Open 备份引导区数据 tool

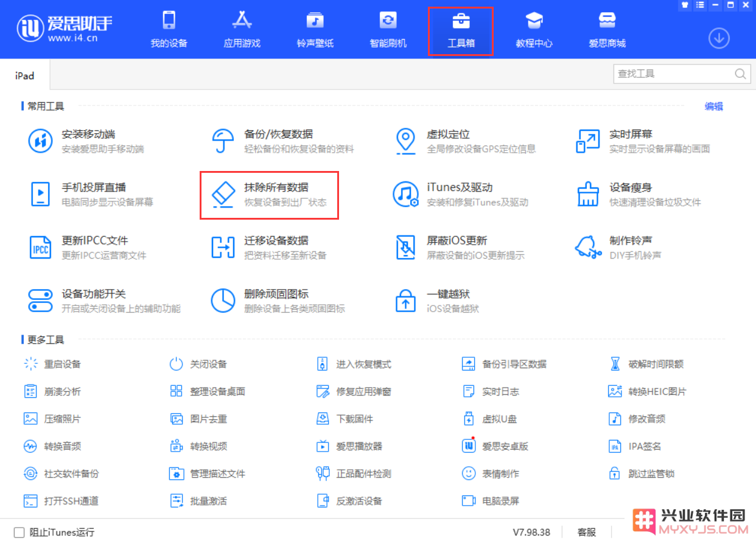tap(504, 364)
